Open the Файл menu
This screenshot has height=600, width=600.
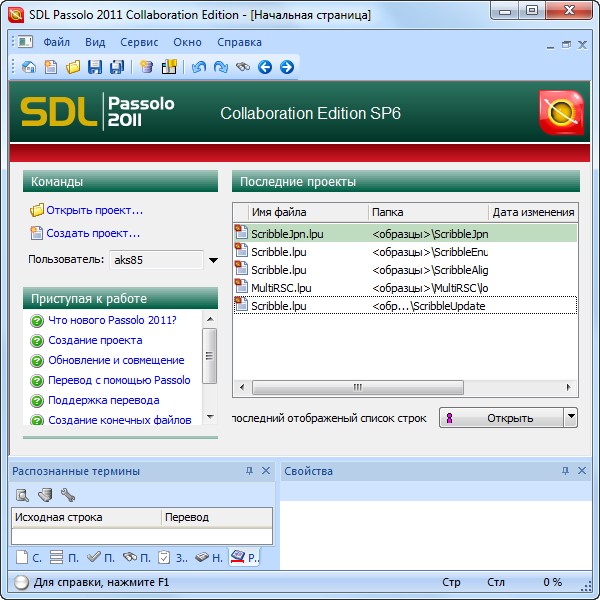(57, 42)
